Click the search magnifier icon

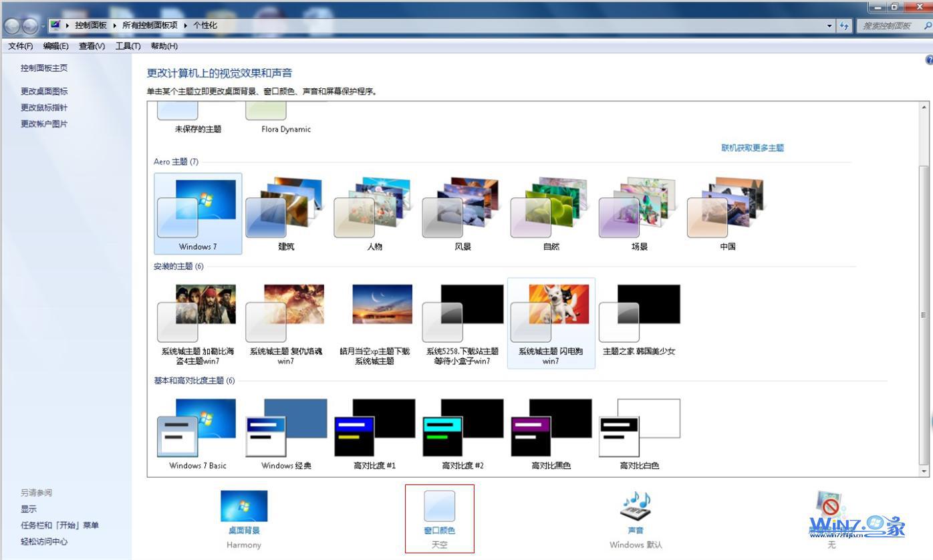928,25
